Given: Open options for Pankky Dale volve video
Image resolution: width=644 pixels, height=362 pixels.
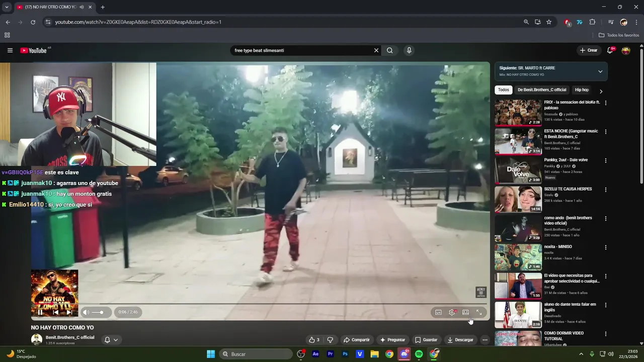Looking at the screenshot, I should point(605,161).
